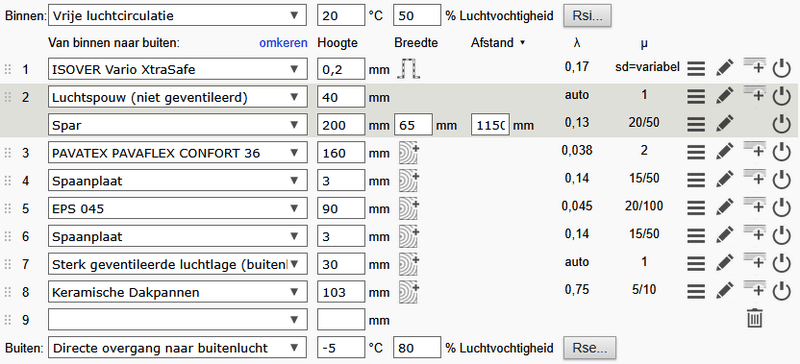Open the menu icon for EPS 045
Image resolution: width=800 pixels, height=364 pixels.
(x=696, y=207)
